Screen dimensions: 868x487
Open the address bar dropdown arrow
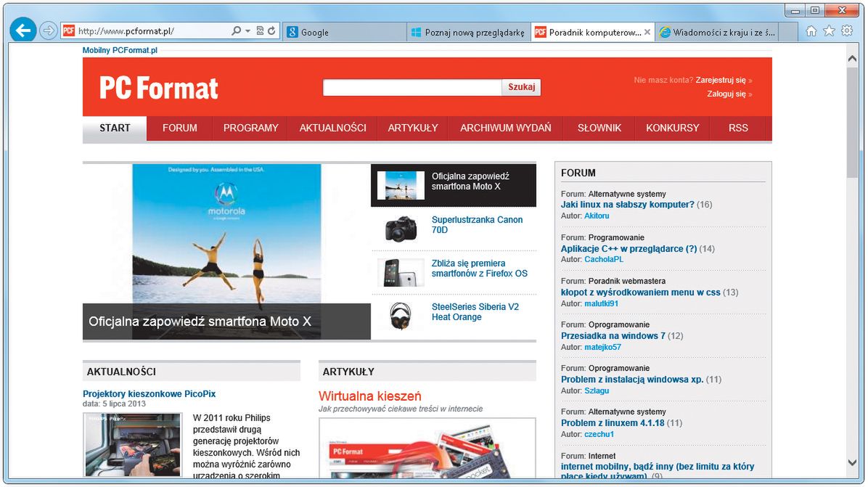pyautogui.click(x=247, y=31)
